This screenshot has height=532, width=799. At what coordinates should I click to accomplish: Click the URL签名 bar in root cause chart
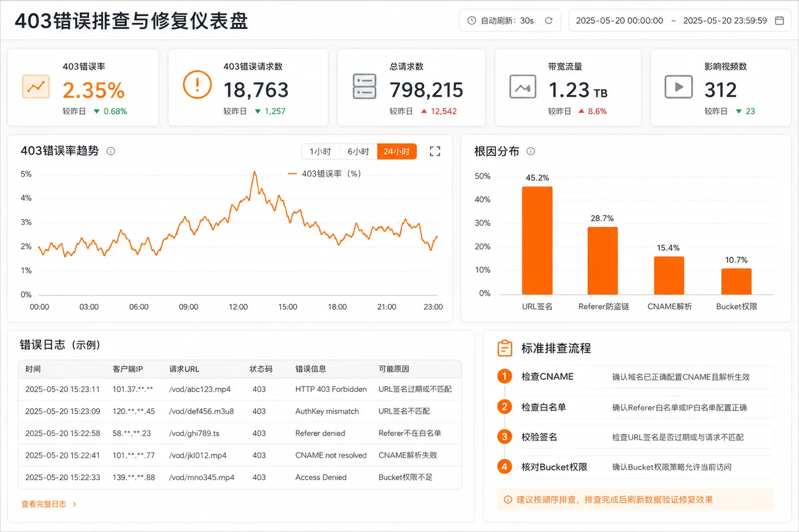(537, 241)
